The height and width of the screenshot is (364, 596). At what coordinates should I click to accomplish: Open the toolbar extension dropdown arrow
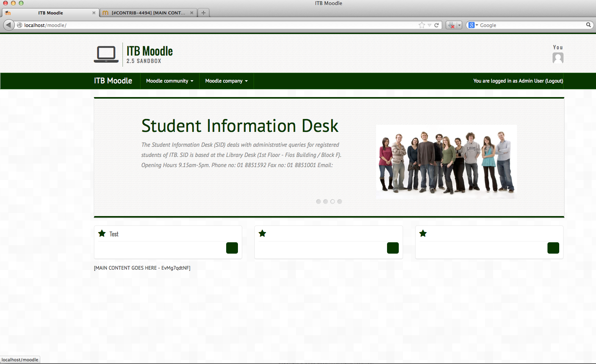pos(459,25)
